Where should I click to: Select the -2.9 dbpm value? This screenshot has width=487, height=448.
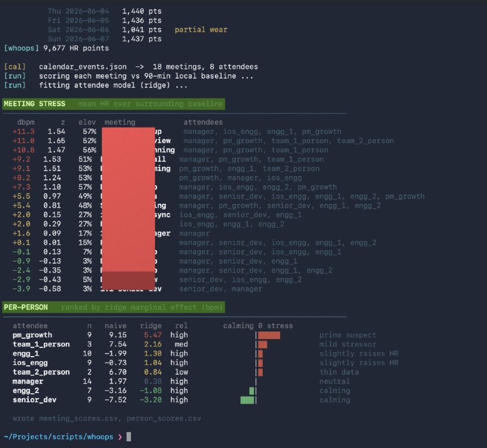tap(21, 279)
